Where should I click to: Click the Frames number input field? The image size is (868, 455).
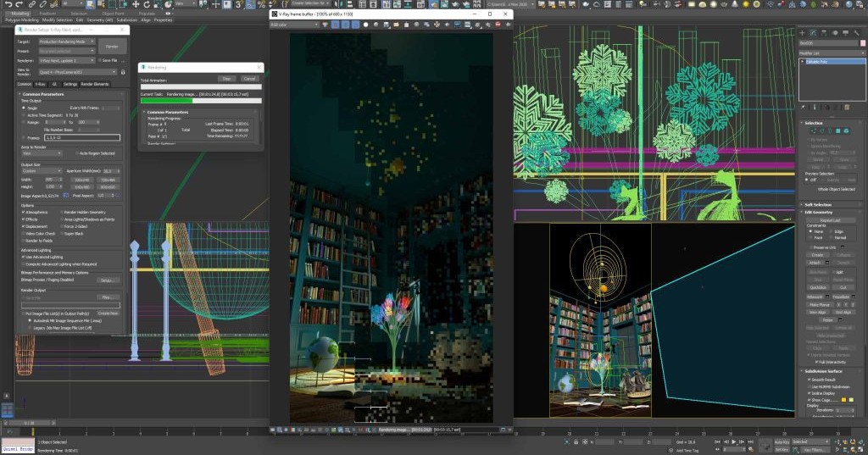click(x=82, y=137)
